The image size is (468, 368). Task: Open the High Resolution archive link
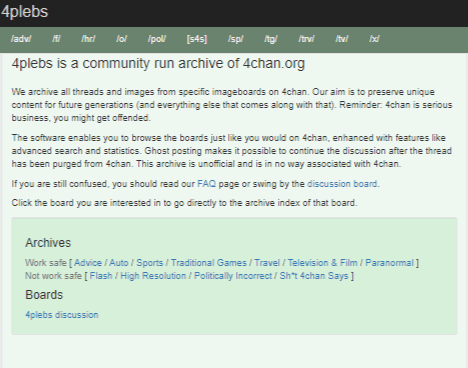(153, 276)
